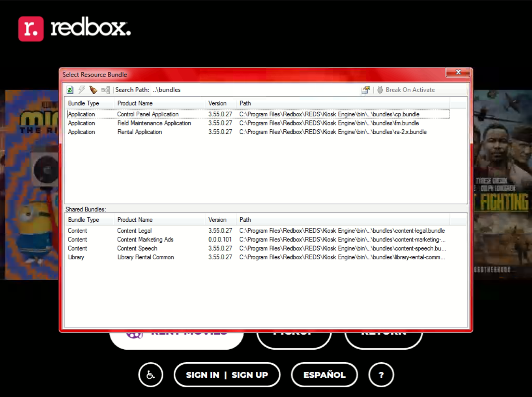Image resolution: width=532 pixels, height=397 pixels.
Task: Select the Content Legal shared bundle
Action: [258, 231]
